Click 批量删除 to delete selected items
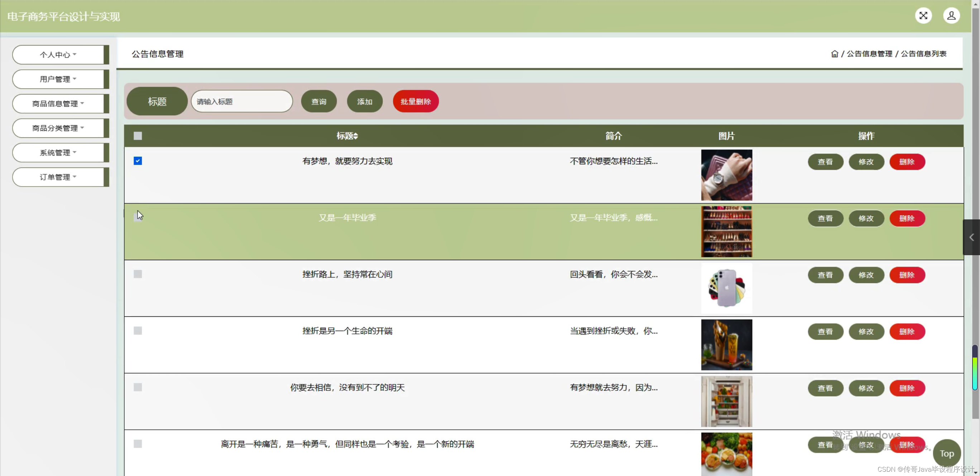Image resolution: width=980 pixels, height=476 pixels. (x=415, y=101)
